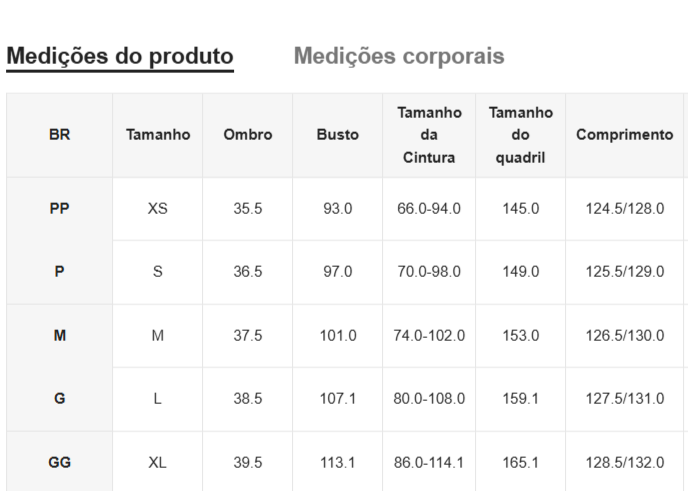Click length value 128.5/132.0
The image size is (688, 491).
tap(625, 463)
